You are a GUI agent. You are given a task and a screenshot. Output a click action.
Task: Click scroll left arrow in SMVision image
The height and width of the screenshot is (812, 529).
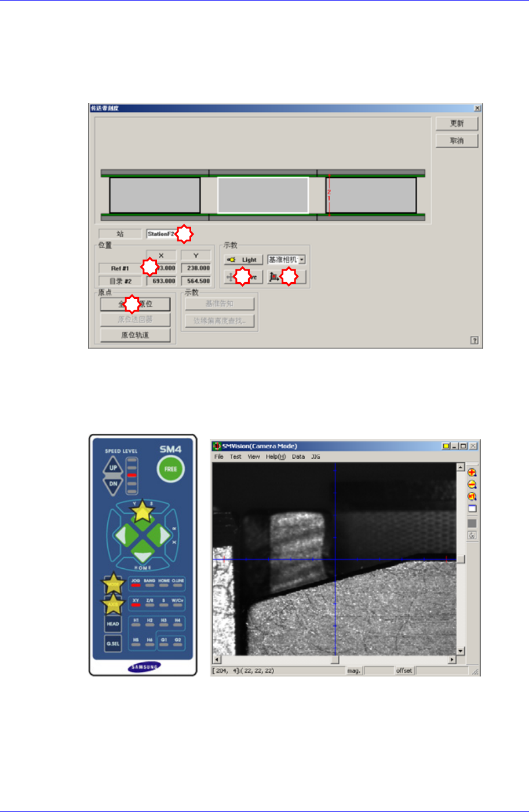(x=217, y=660)
